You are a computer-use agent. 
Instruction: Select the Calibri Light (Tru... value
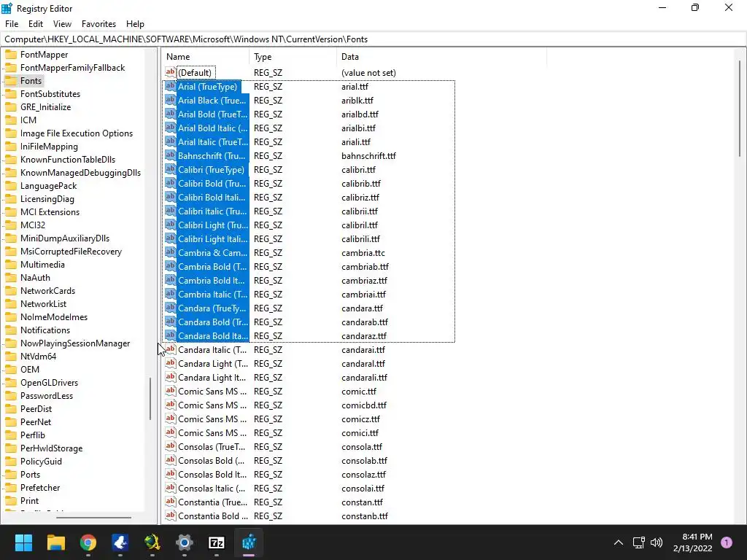click(212, 225)
